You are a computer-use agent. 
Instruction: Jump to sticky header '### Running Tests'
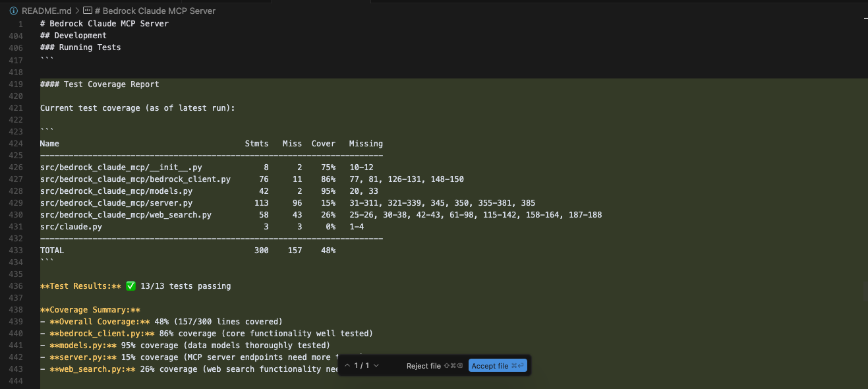80,47
